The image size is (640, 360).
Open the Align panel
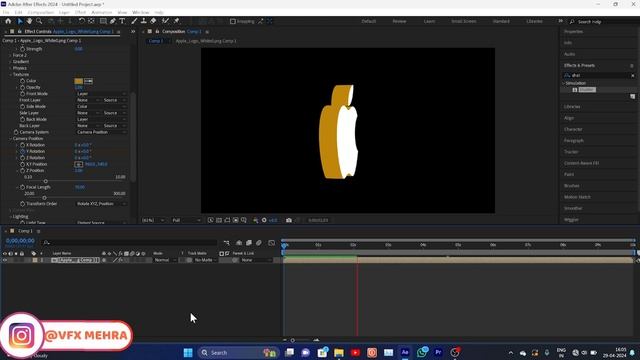(569, 118)
